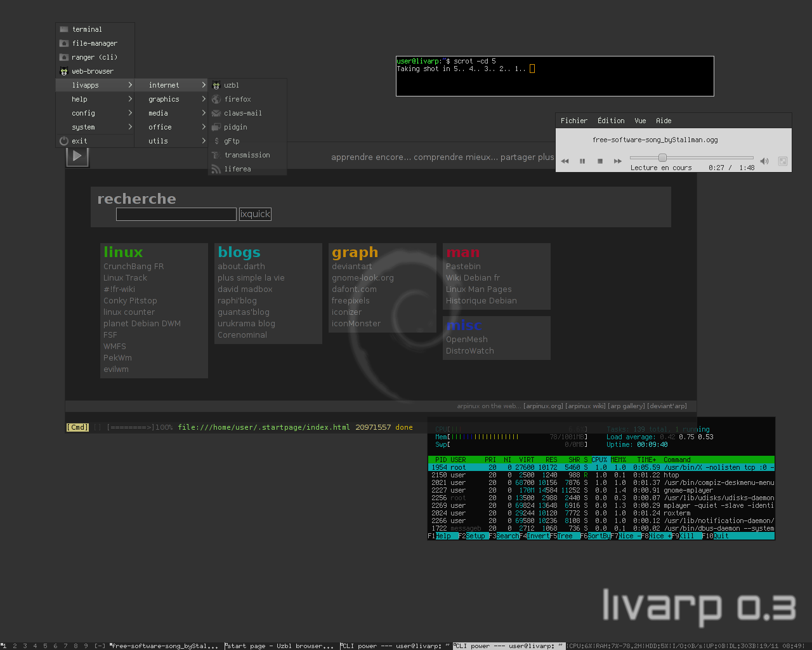Click F2 Setup in htop
812x650 pixels.
click(x=473, y=536)
